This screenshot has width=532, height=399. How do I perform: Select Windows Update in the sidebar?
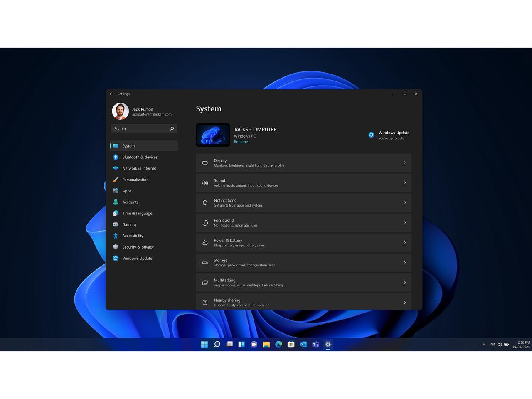[137, 258]
